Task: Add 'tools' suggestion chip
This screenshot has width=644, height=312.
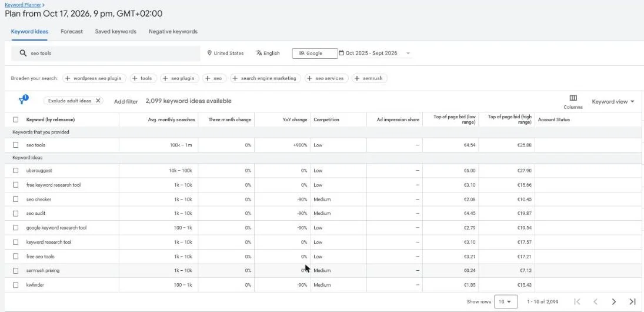Action: coord(143,78)
